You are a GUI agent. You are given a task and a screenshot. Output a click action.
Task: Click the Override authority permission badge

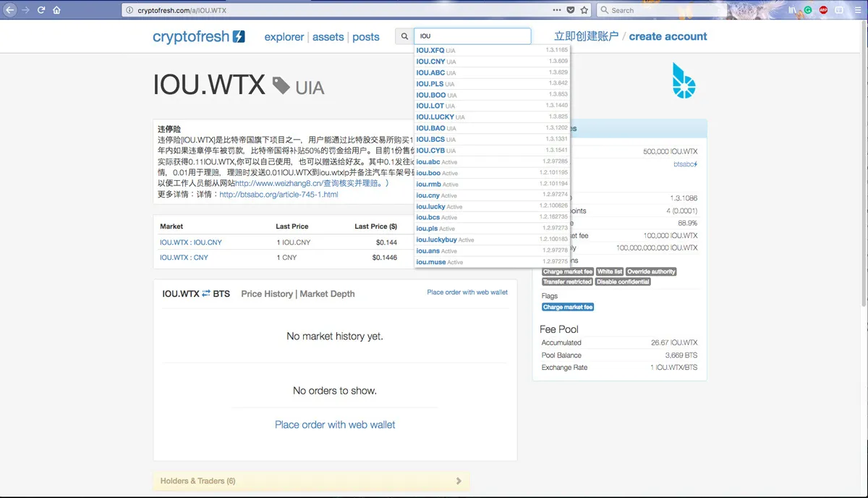pos(651,271)
